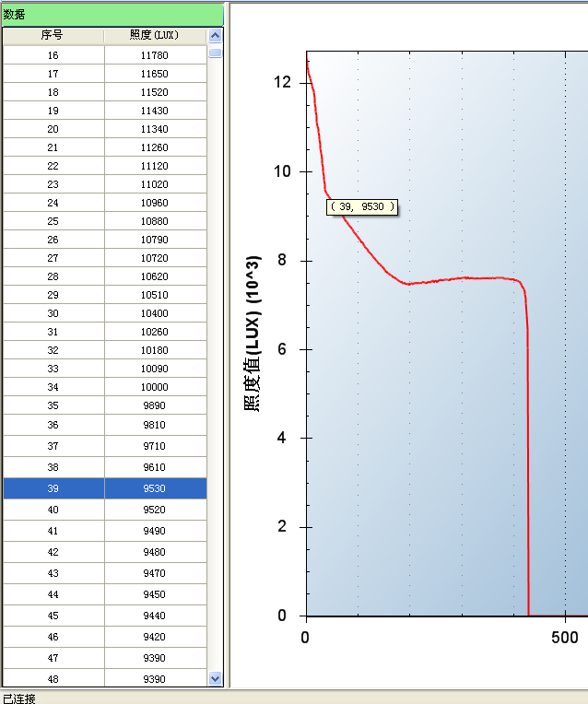
Task: Click the 已连接 status bar text
Action: coord(19,698)
